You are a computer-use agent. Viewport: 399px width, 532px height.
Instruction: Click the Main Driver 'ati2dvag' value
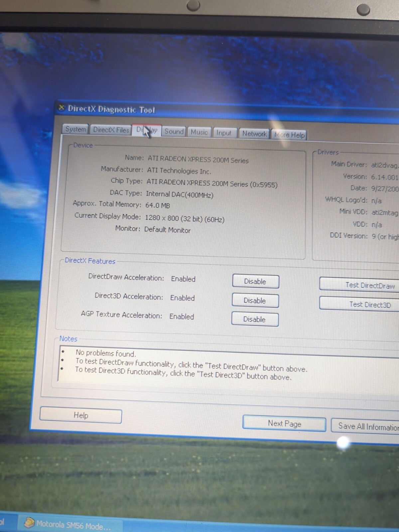(x=385, y=165)
